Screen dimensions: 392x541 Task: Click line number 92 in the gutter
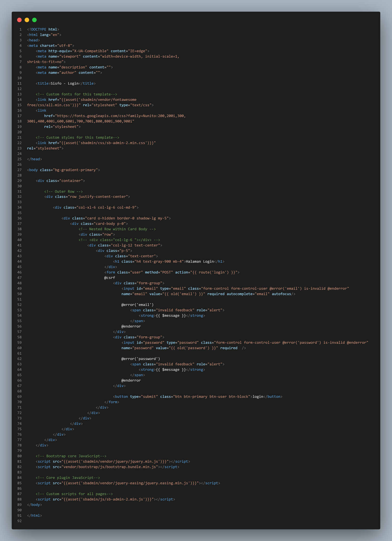(19, 520)
